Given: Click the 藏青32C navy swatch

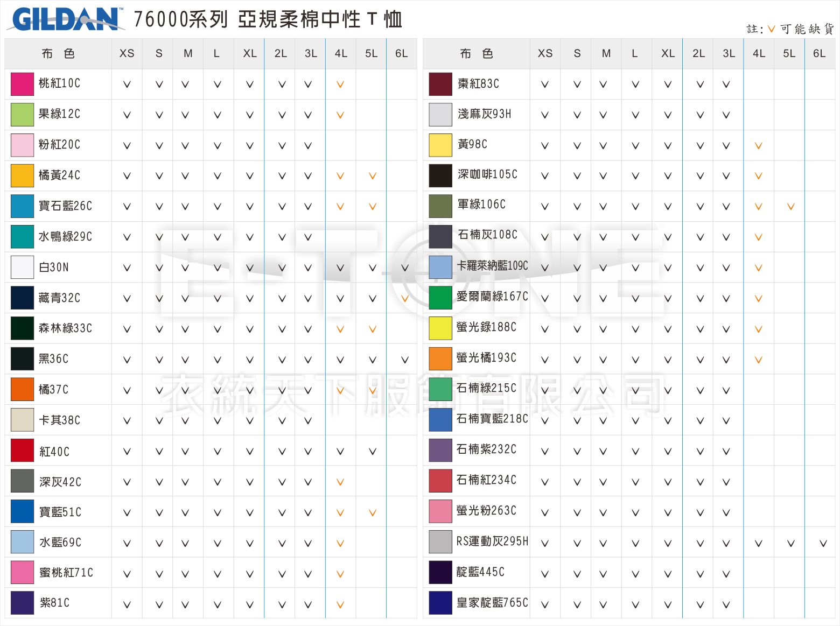Looking at the screenshot, I should point(22,298).
